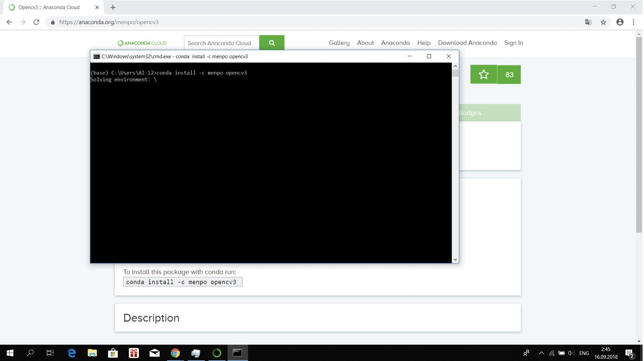The height and width of the screenshot is (361, 644).
Task: Click the 83 stars count
Action: pyautogui.click(x=510, y=75)
